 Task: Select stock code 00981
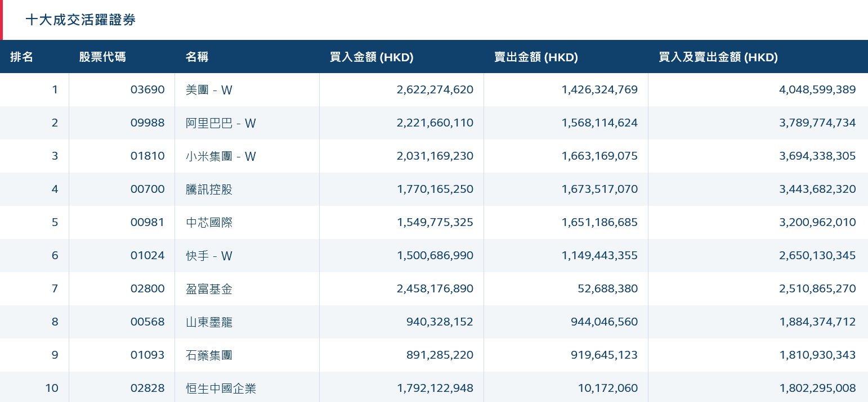tap(147, 223)
